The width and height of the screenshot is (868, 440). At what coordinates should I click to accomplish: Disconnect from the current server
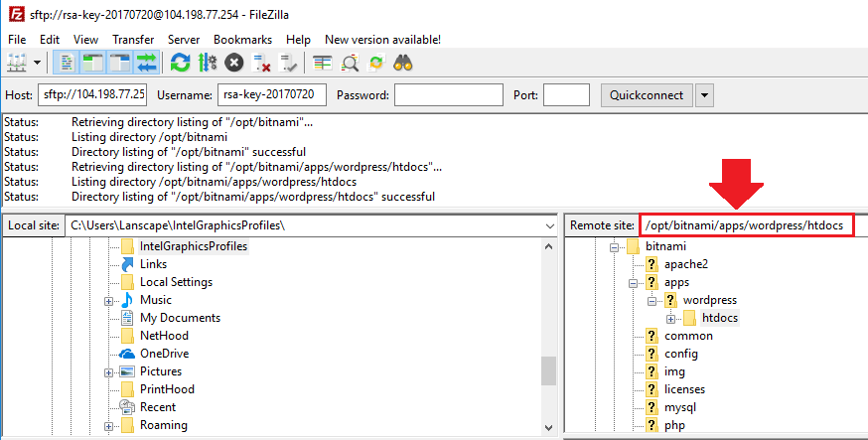point(261,63)
